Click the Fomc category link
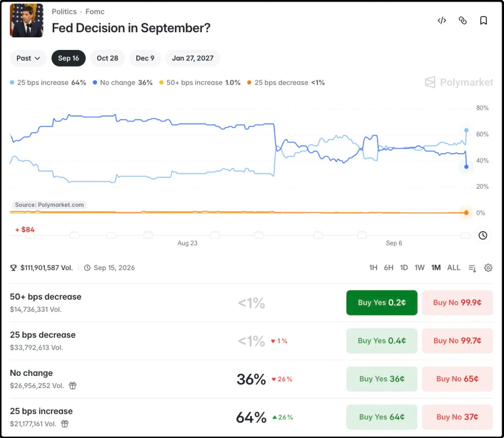The image size is (504, 438). (x=95, y=12)
